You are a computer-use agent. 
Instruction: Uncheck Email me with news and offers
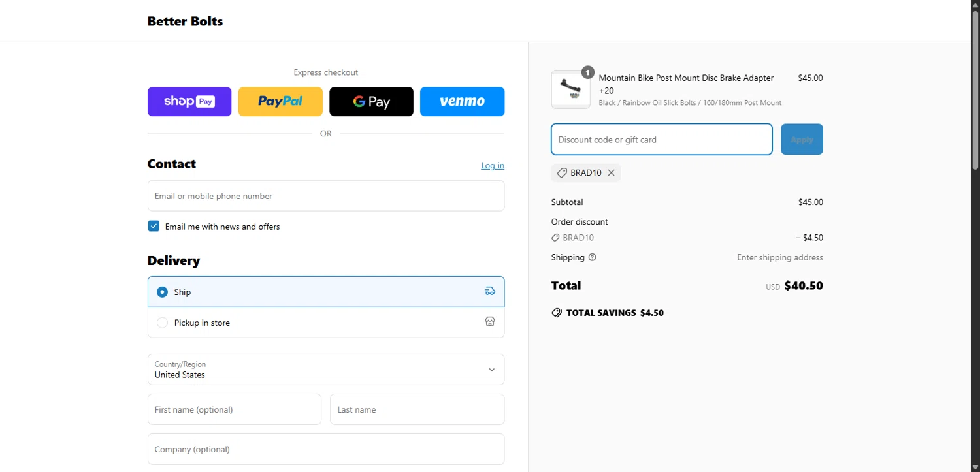click(x=154, y=227)
